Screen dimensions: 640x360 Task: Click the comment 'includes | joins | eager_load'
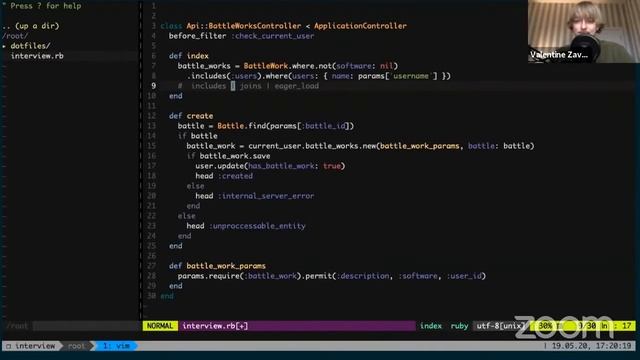(x=255, y=86)
